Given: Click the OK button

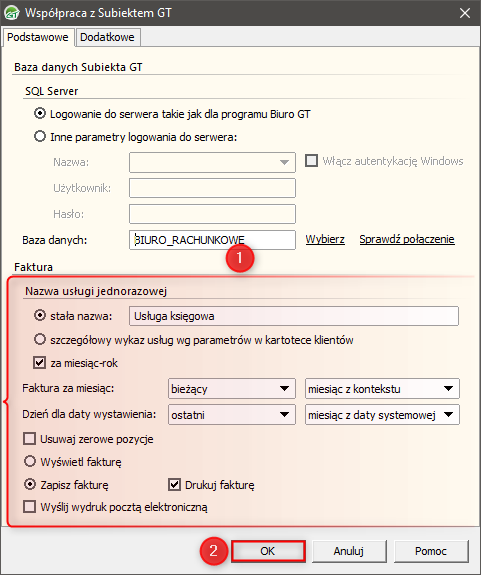Looking at the screenshot, I should pos(268,551).
